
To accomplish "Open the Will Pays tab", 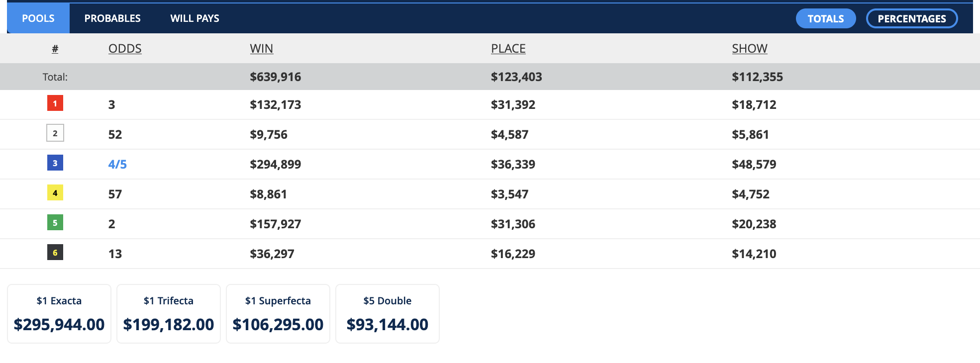I will [195, 18].
